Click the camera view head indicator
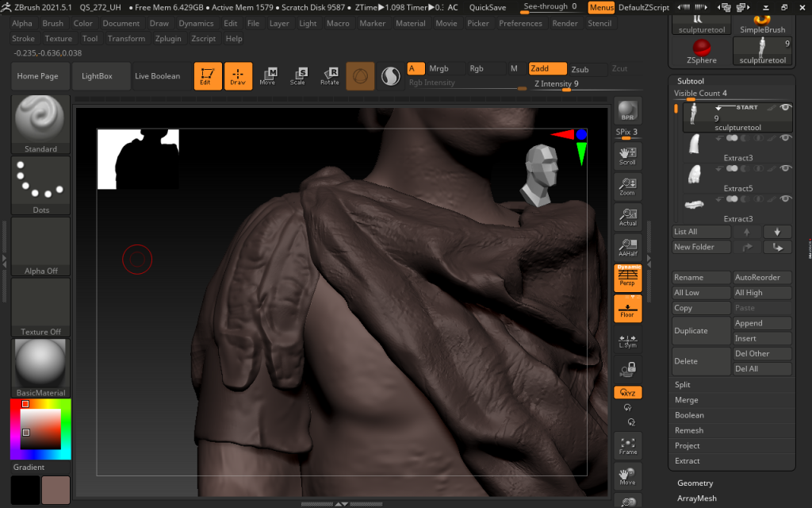The image size is (812, 508). [x=541, y=175]
